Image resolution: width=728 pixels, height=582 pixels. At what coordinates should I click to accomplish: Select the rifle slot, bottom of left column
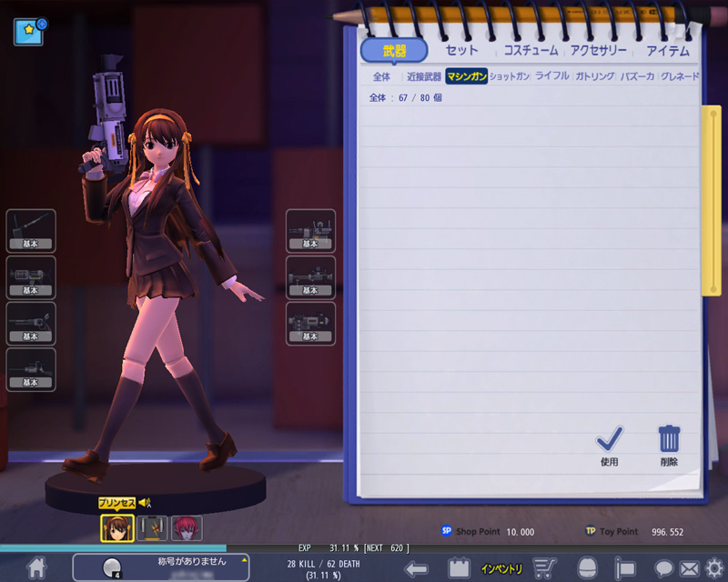point(31,370)
